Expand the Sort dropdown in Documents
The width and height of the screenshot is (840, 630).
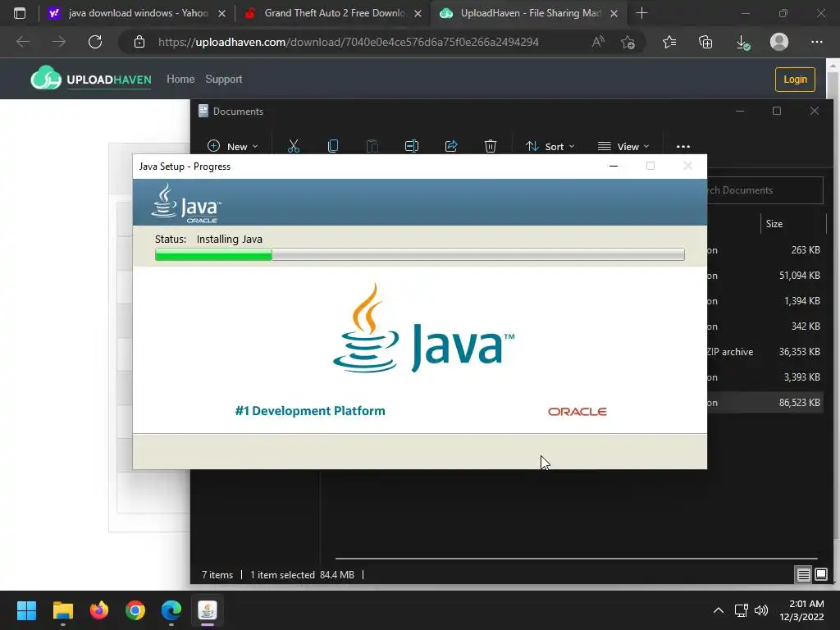[x=550, y=146]
